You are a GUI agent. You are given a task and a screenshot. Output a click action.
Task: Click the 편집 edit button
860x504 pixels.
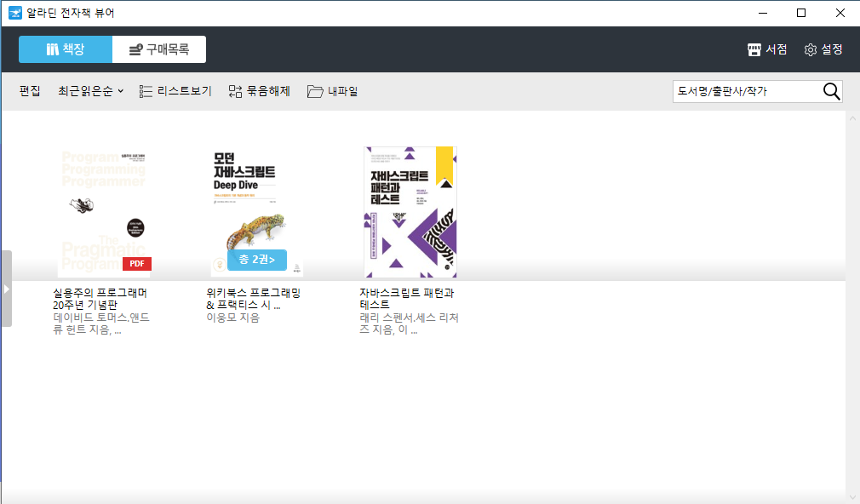click(x=30, y=91)
